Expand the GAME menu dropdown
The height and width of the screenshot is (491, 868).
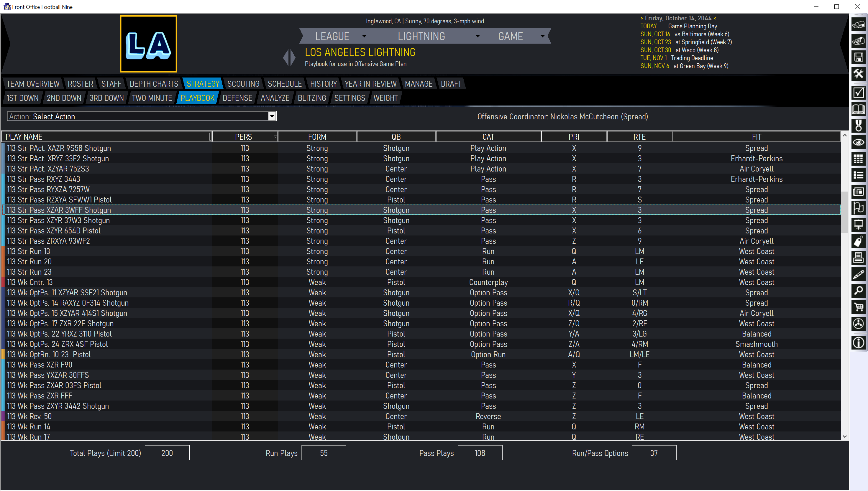coord(542,36)
